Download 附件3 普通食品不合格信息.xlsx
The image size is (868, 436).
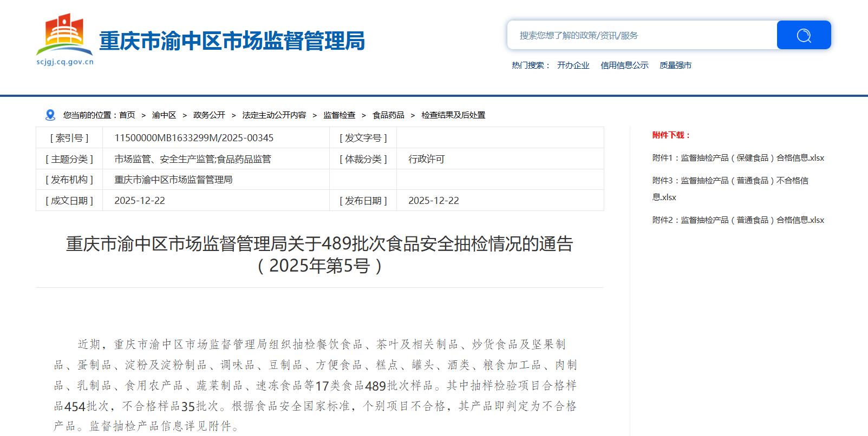pos(730,189)
